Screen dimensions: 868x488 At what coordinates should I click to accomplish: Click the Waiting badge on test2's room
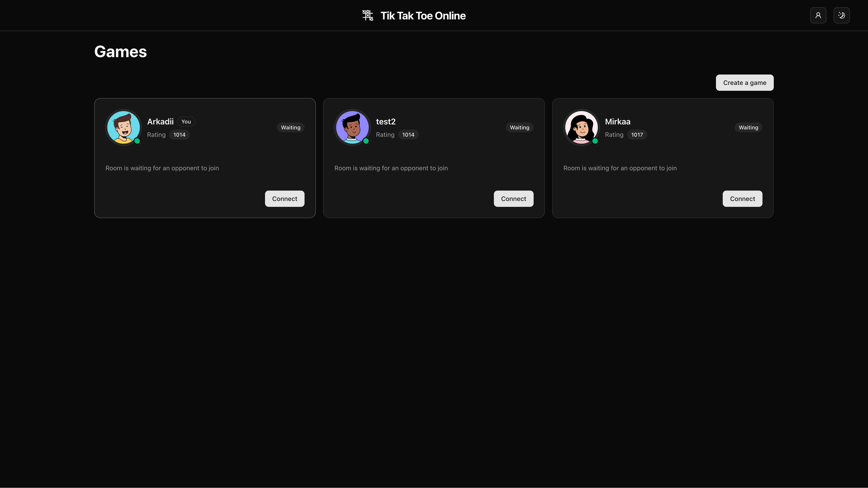519,127
